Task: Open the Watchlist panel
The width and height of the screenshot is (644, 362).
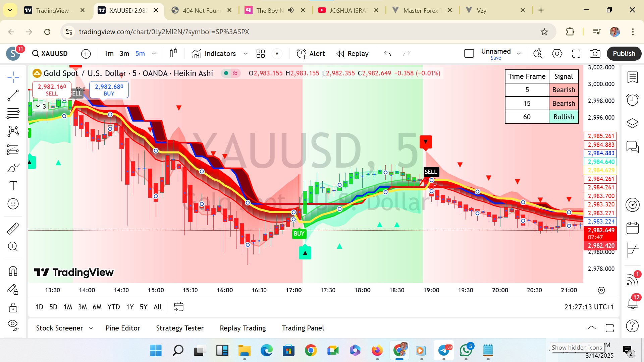Action: point(632,77)
